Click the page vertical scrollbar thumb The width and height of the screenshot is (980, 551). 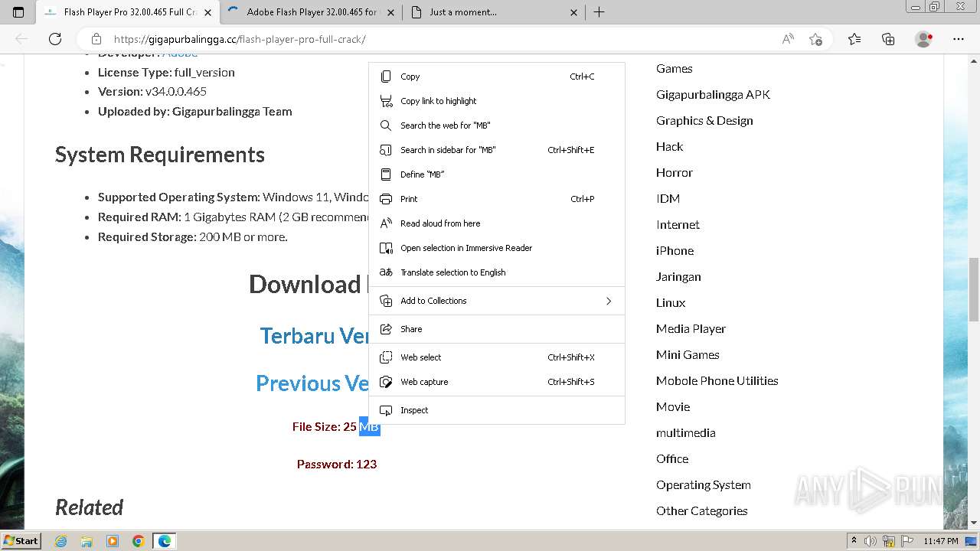pos(974,290)
